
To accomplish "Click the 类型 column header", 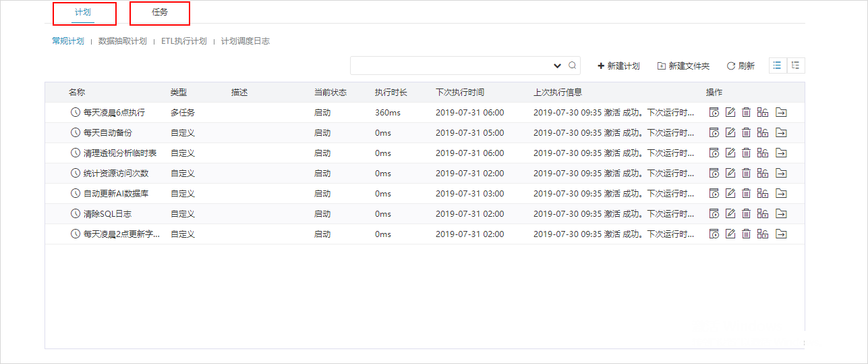I will point(179,93).
